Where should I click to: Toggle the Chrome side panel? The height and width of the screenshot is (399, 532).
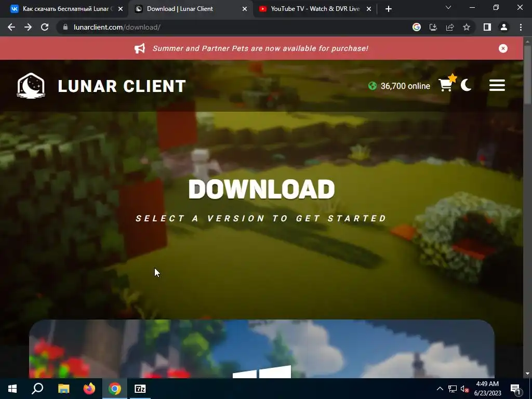point(487,27)
